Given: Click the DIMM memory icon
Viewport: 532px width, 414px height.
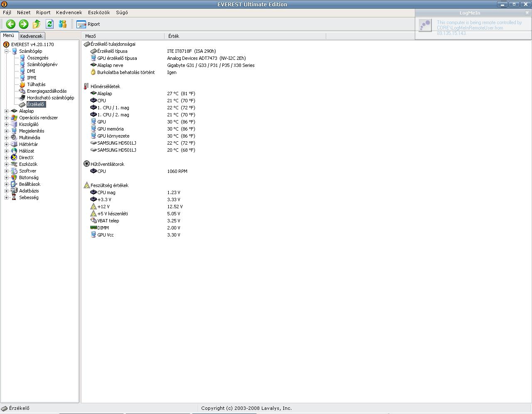Looking at the screenshot, I should 93,228.
